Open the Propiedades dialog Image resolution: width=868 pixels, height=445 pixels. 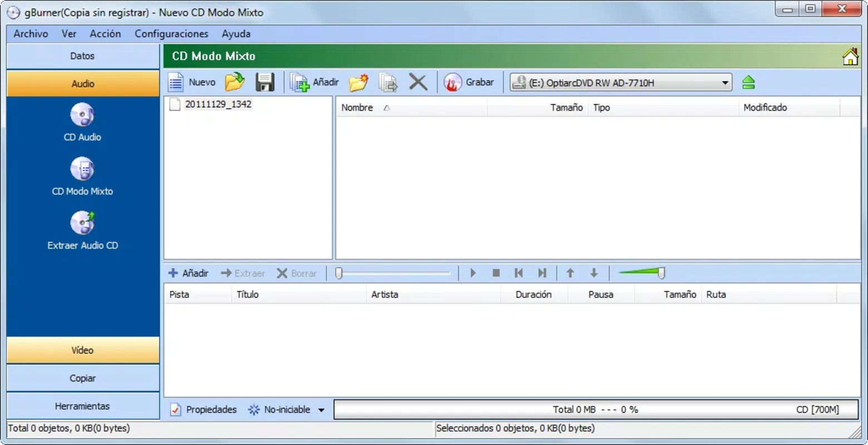203,409
